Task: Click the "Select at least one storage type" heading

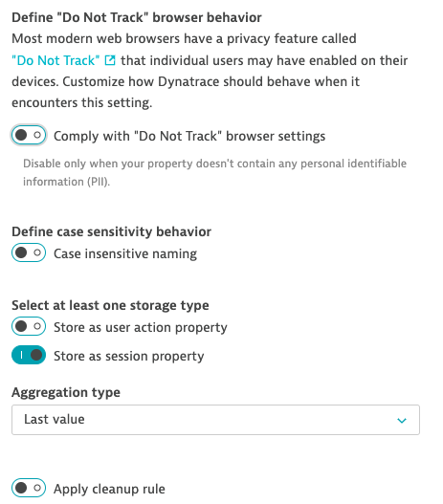Action: coord(110,305)
